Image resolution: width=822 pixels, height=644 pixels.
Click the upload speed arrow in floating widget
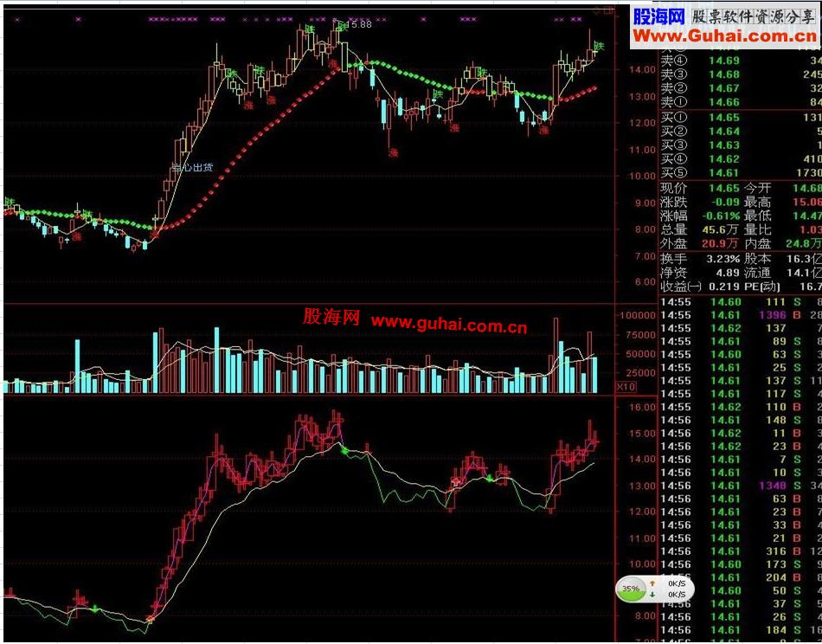tap(652, 583)
